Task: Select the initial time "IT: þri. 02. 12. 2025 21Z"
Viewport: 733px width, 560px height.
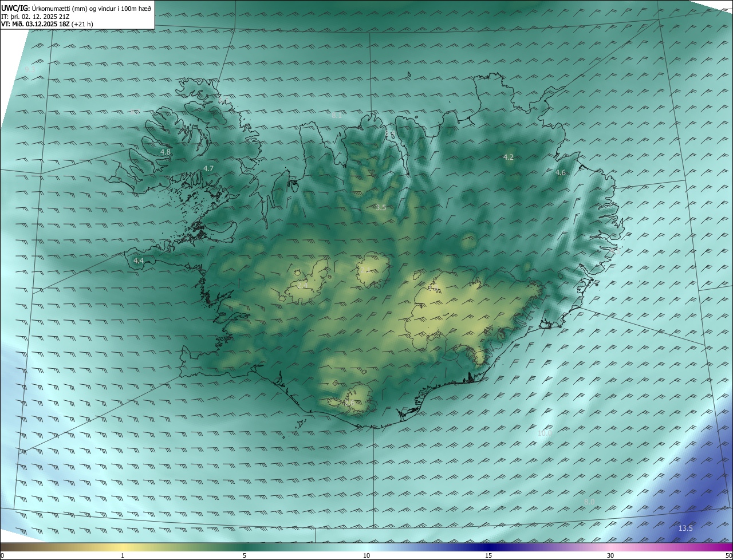Action: coord(36,17)
